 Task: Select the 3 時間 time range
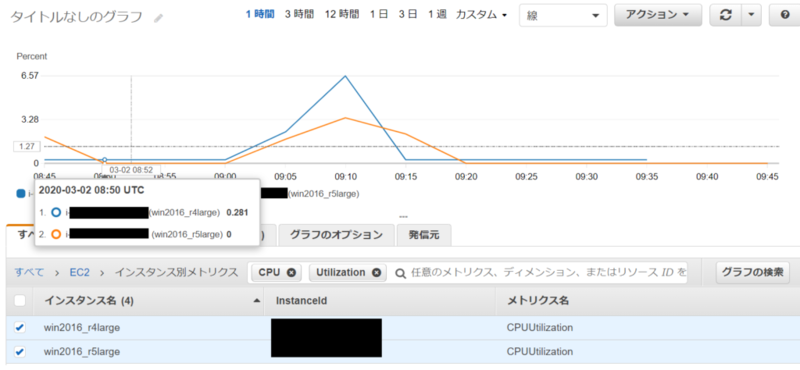point(299,15)
